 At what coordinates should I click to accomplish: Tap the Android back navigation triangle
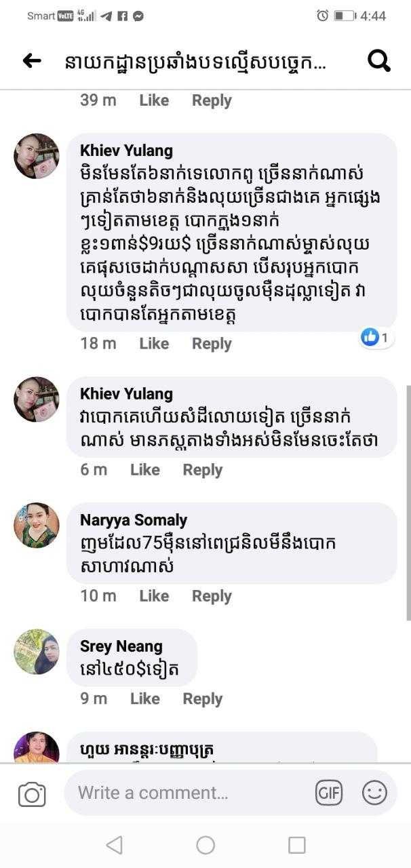[x=115, y=844]
